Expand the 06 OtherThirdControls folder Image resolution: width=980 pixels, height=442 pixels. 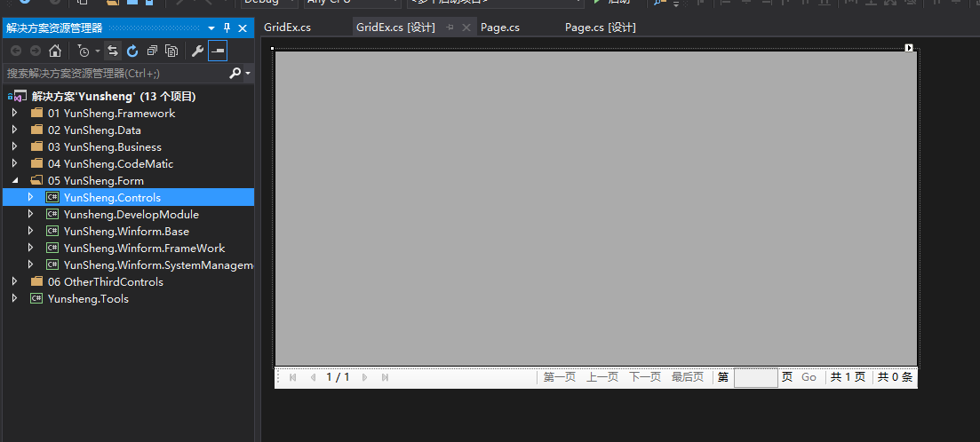coord(15,281)
